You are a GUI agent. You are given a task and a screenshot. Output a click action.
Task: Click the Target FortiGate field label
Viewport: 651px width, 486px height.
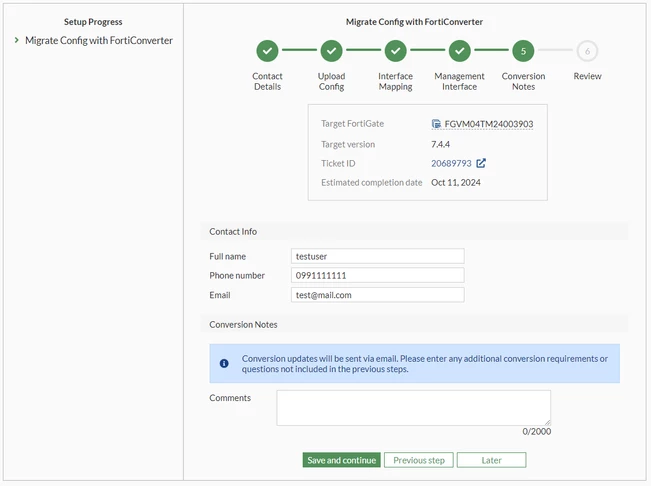(352, 124)
